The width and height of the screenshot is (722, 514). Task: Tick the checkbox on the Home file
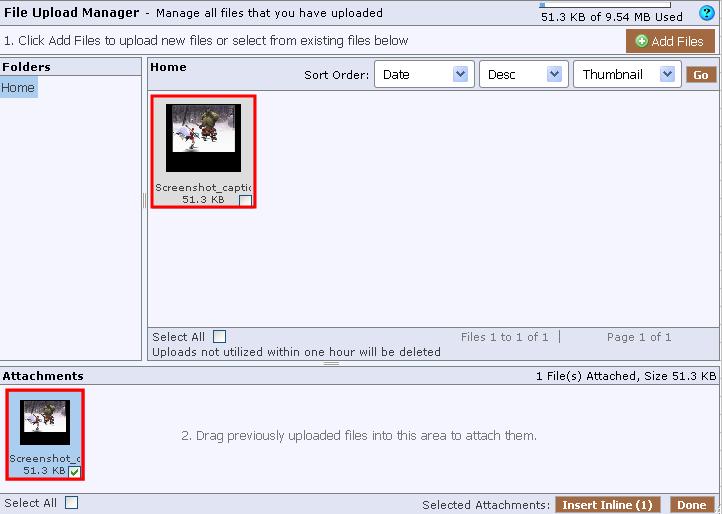click(x=245, y=201)
